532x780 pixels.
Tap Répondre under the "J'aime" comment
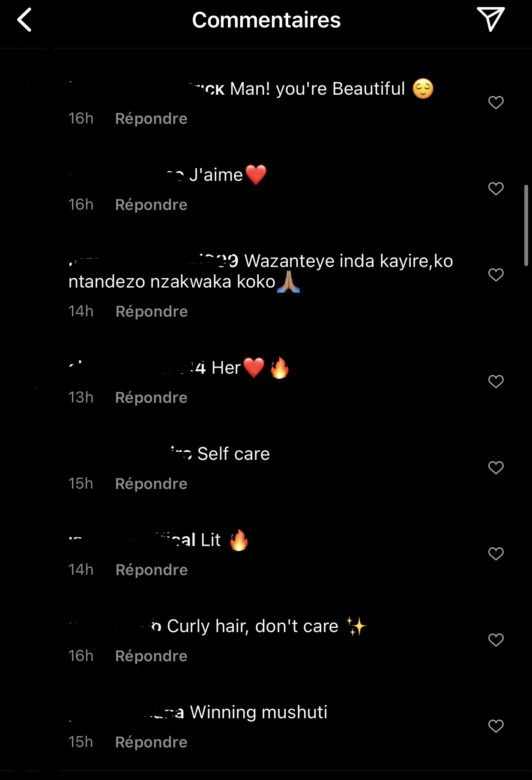151,205
